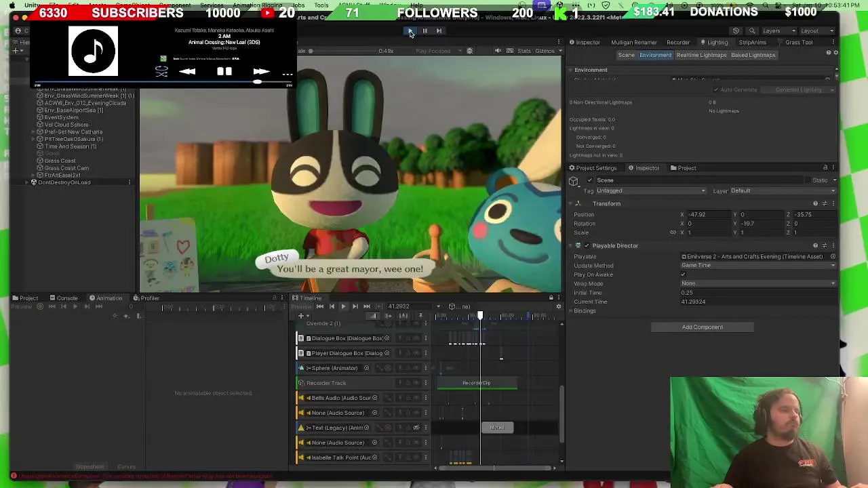Jump to Timeline start with first-frame button

point(320,306)
